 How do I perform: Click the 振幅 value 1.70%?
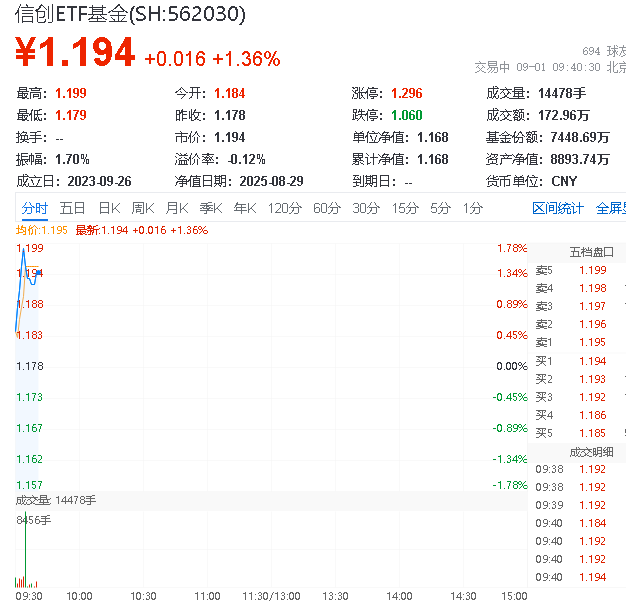pyautogui.click(x=72, y=159)
